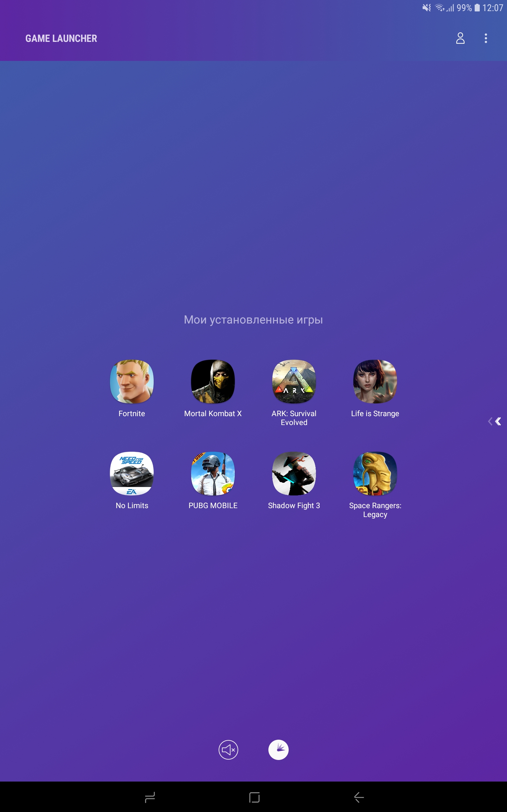Launch the Fortnite game icon
Screen dimensions: 507x812
click(132, 382)
